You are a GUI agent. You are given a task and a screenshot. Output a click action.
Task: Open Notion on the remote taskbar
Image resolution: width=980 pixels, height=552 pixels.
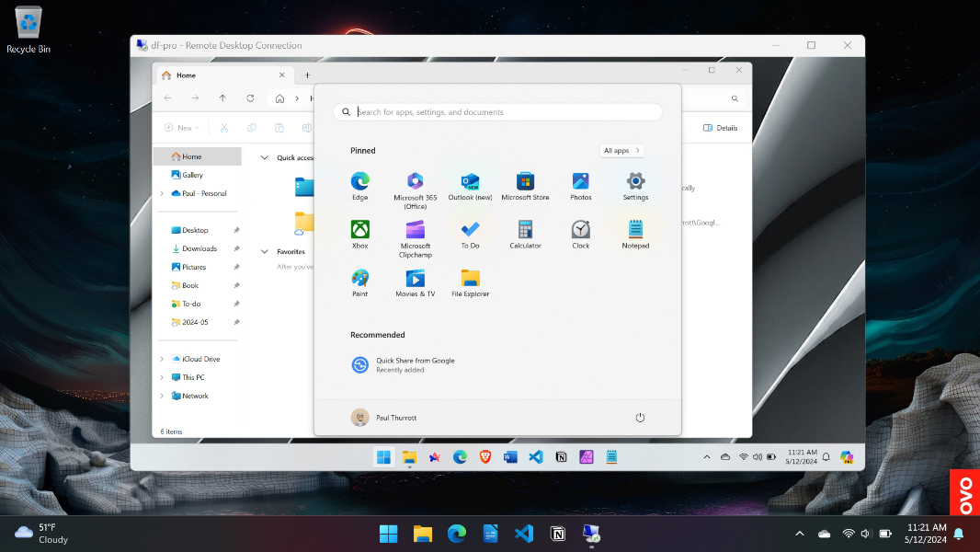(562, 457)
